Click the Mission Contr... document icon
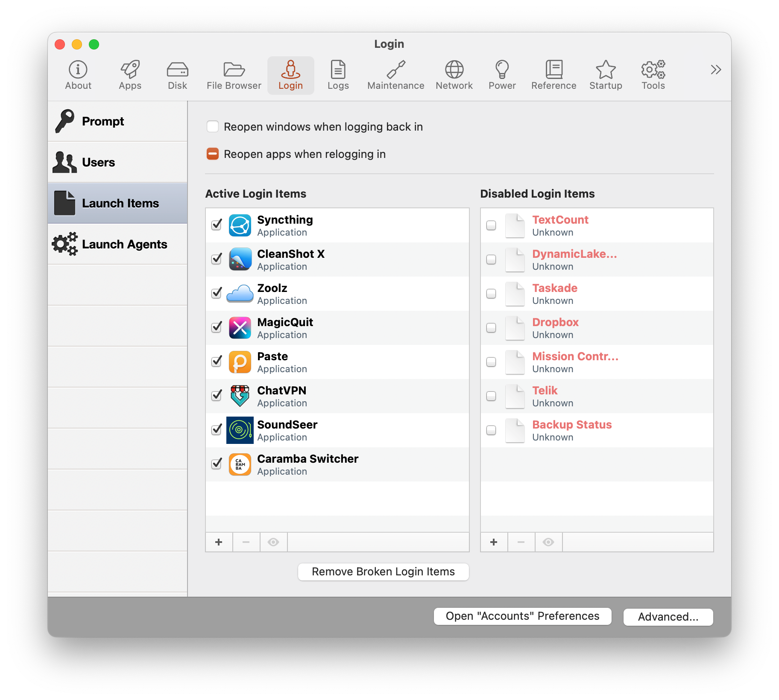779x700 pixels. coord(515,362)
